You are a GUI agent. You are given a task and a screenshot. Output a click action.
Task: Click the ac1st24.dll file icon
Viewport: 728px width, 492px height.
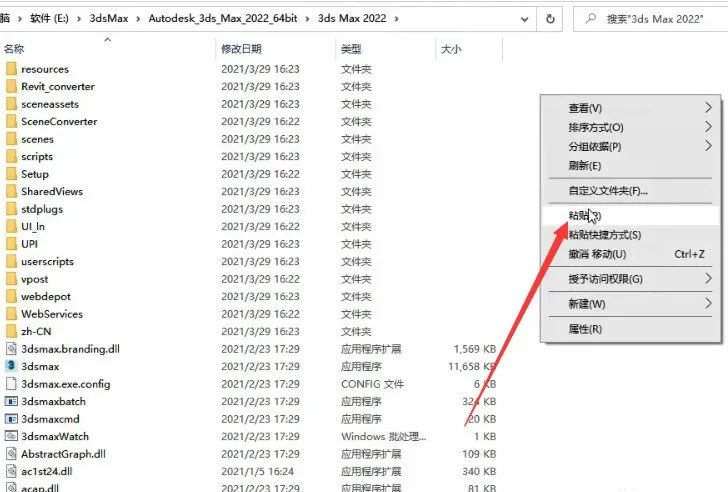[x=11, y=472]
